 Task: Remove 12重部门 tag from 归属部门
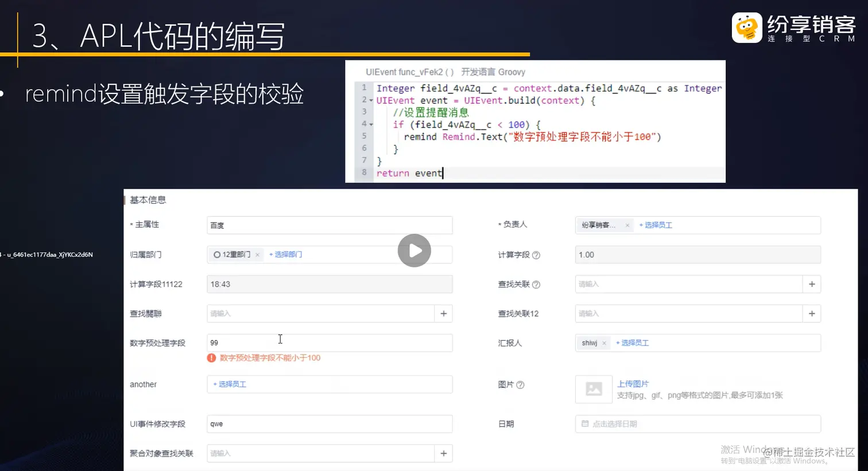pyautogui.click(x=257, y=255)
